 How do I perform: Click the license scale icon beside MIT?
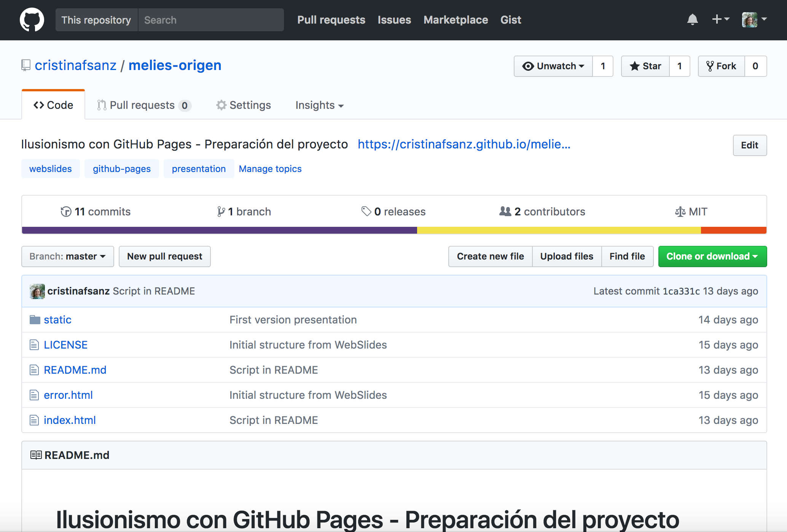pos(680,212)
